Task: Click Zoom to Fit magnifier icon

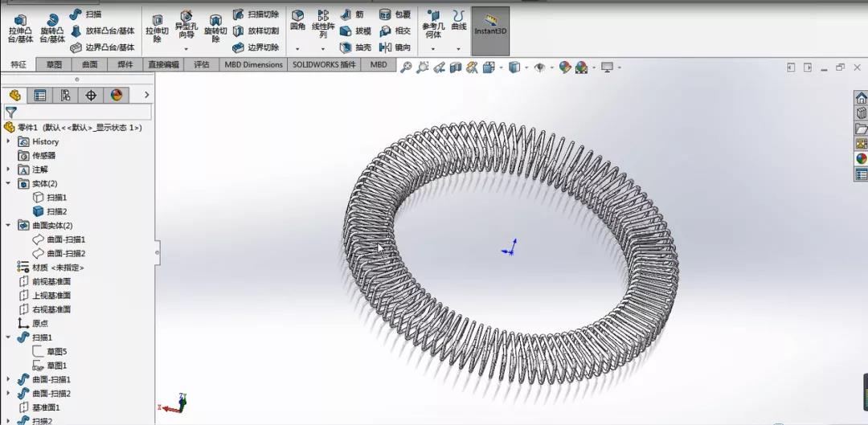Action: (406, 67)
